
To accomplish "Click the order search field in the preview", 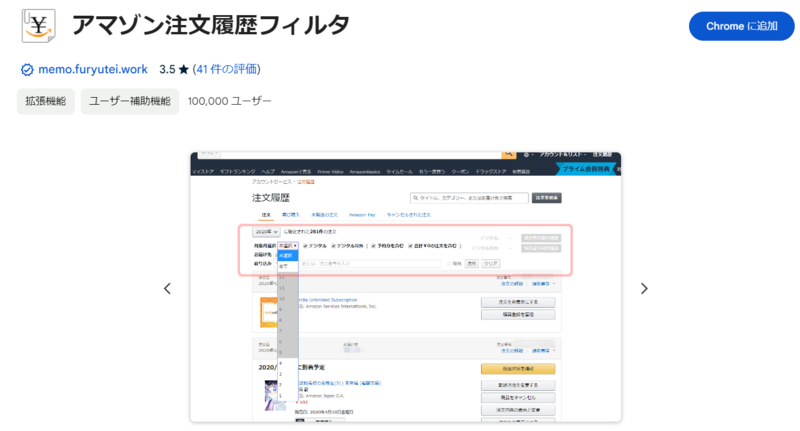I will [x=469, y=198].
